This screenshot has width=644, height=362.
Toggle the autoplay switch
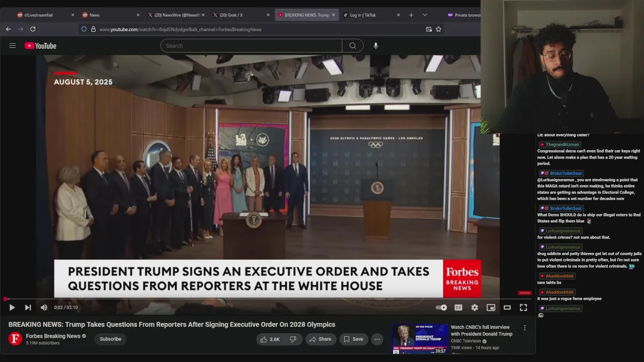tap(441, 308)
